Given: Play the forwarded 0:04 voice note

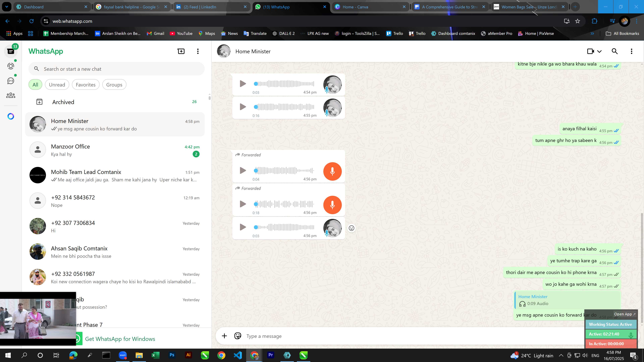Looking at the screenshot, I should pyautogui.click(x=243, y=171).
